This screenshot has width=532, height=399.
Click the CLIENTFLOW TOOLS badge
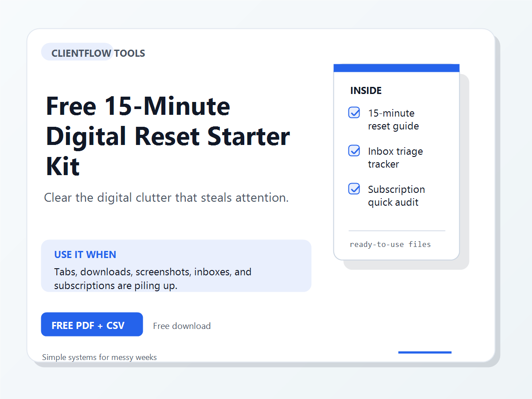click(x=98, y=53)
